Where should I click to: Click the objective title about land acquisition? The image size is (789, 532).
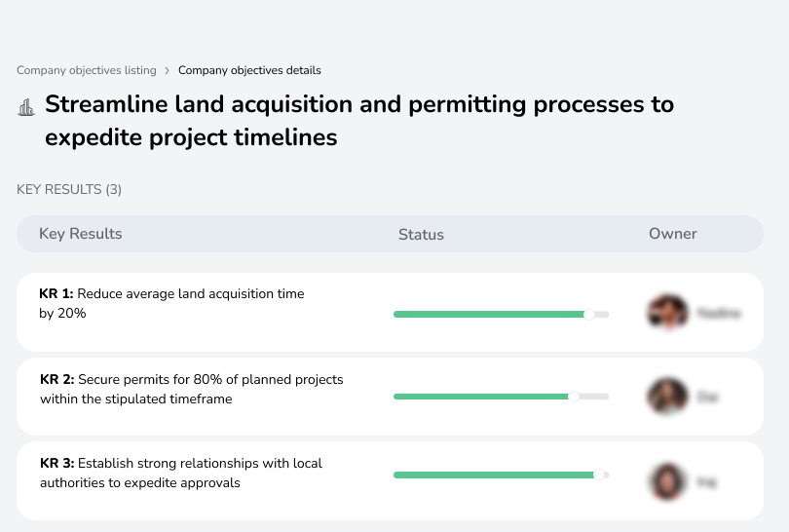(x=359, y=120)
